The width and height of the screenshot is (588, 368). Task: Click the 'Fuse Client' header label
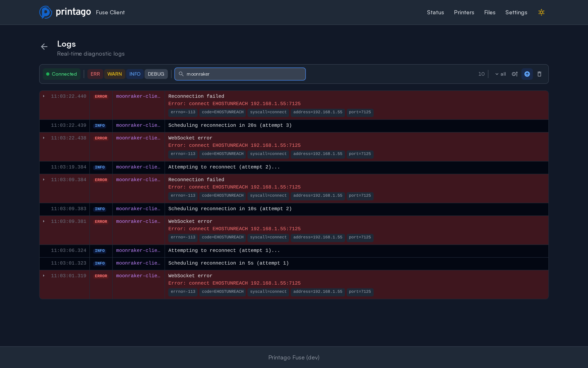click(110, 12)
